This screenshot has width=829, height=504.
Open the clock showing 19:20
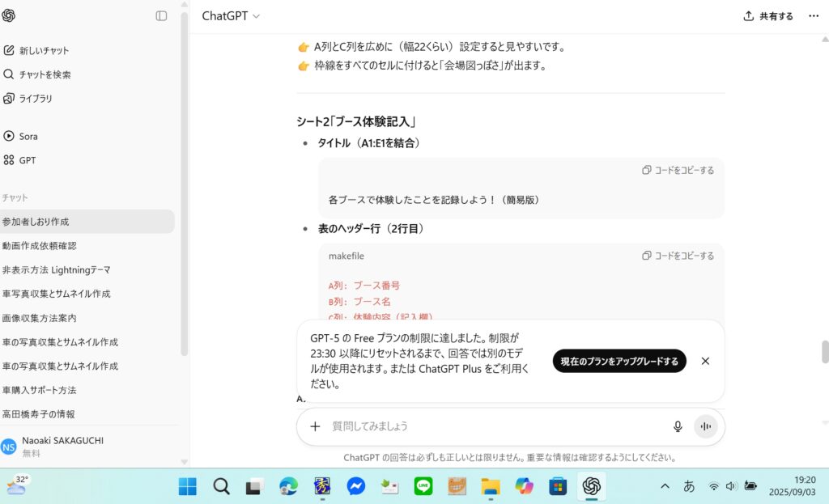(792, 486)
